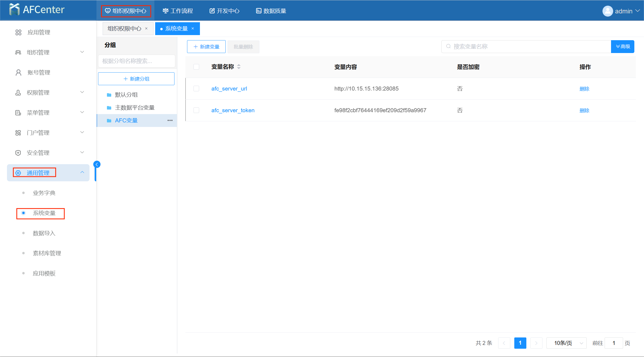This screenshot has width=644, height=357.
Task: Delete the afc_server_url row via 删除
Action: point(584,89)
